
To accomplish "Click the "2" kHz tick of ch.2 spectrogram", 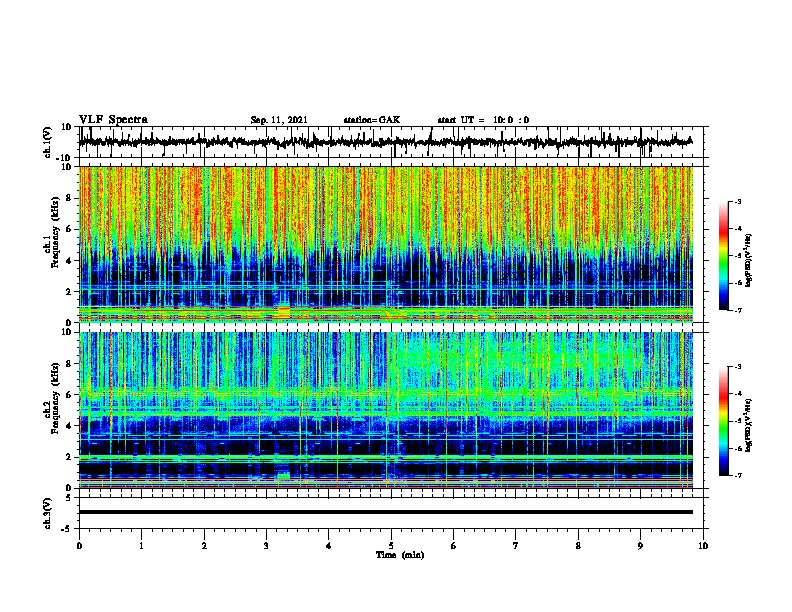I will [69, 457].
